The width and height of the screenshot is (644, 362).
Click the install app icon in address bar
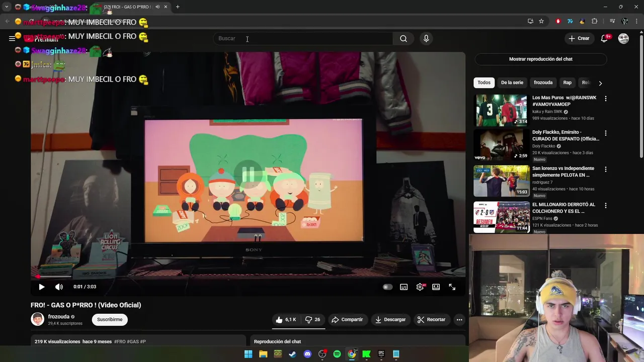(x=530, y=21)
